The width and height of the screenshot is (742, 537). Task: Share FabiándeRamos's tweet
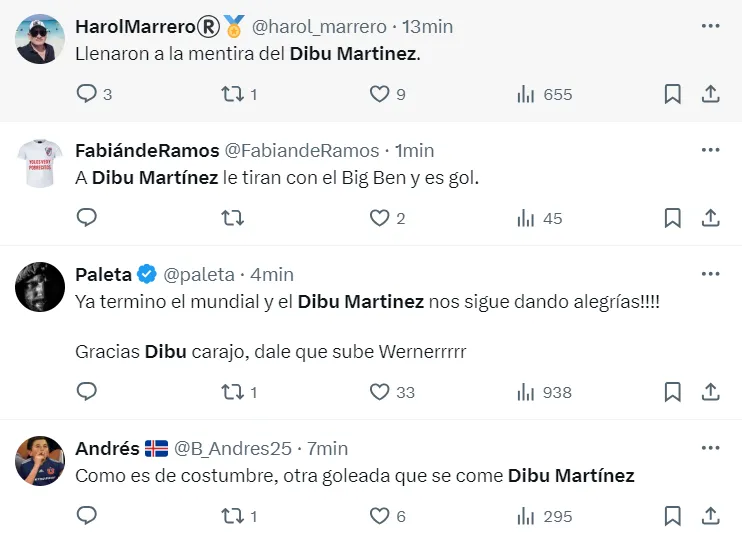(x=710, y=218)
